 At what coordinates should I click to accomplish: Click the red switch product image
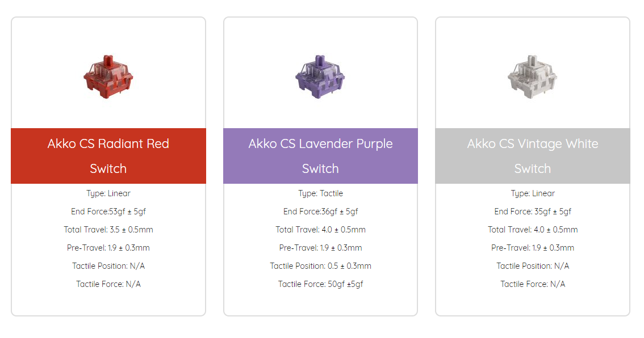(x=108, y=77)
